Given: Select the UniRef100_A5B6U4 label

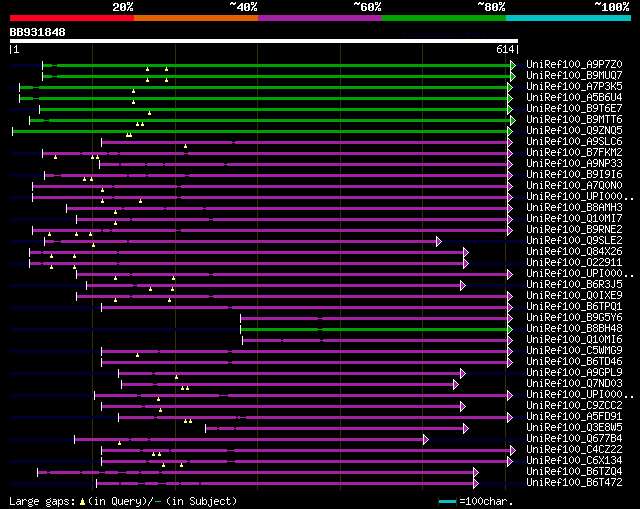Looking at the screenshot, I should (x=574, y=98).
